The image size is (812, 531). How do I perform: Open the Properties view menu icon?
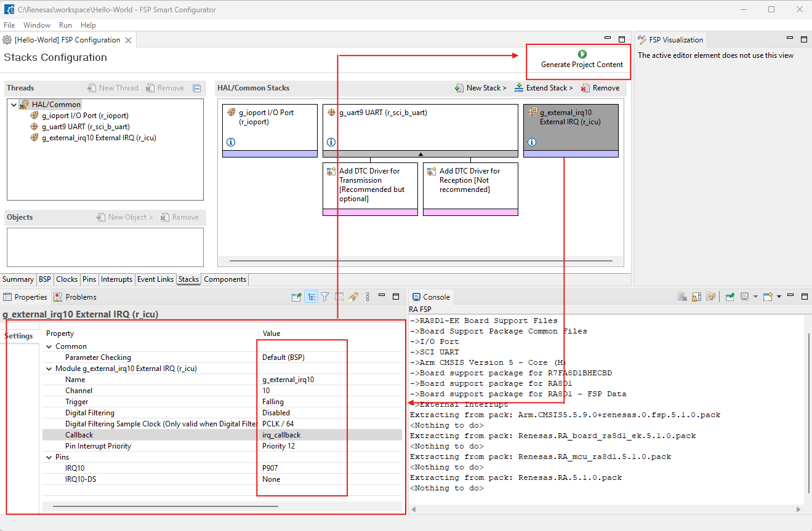(368, 297)
